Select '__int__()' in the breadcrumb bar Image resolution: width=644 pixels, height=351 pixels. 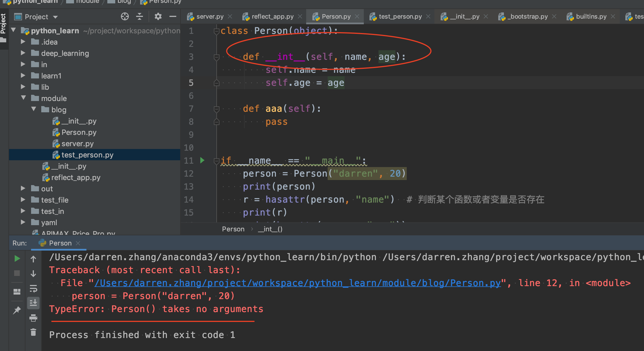[270, 229]
